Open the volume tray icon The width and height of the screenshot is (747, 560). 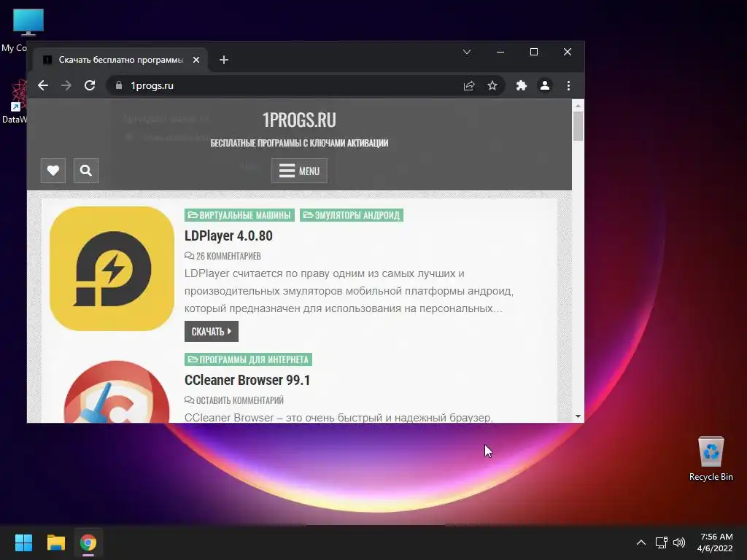tap(679, 542)
